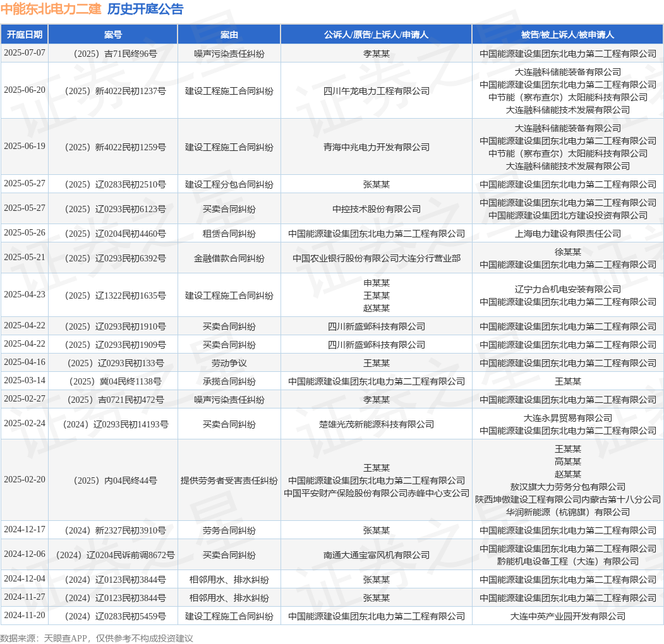Click plaintiff 中控技术股份有限公司
The height and width of the screenshot is (644, 664).
pos(377,209)
